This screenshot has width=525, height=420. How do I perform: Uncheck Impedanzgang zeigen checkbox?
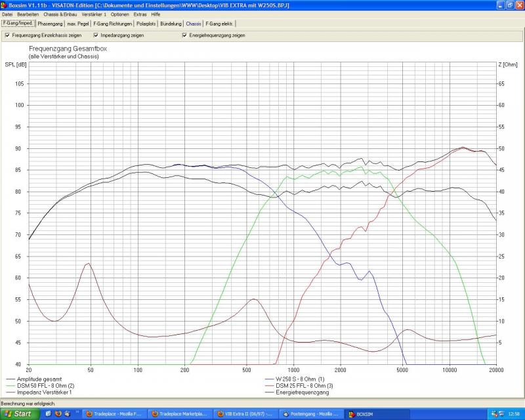[96, 35]
